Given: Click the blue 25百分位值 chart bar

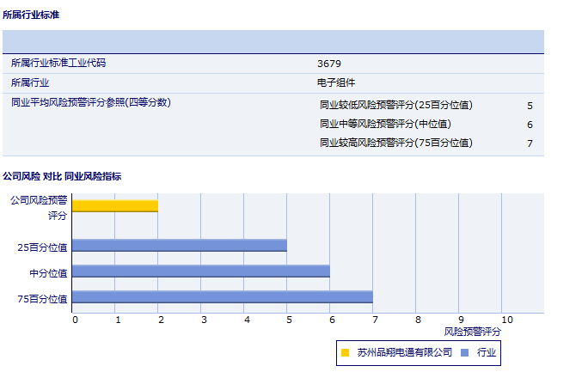Looking at the screenshot, I should [179, 246].
